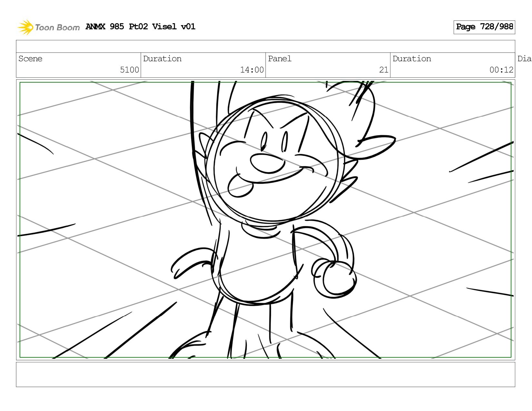Click the 'Scene' label
Viewport: 532px width, 411px height.
pos(30,59)
